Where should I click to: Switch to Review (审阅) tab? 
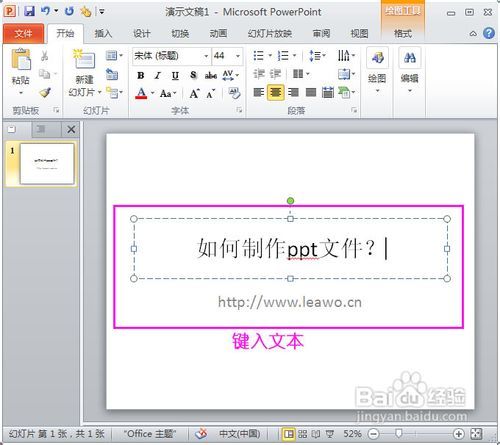pos(321,34)
